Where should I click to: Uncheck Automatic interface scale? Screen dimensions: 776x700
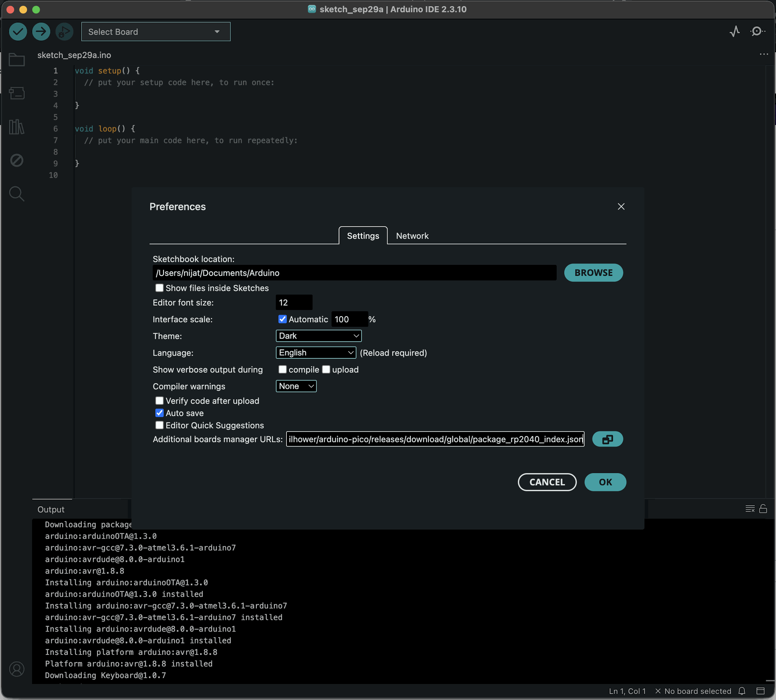pyautogui.click(x=283, y=319)
